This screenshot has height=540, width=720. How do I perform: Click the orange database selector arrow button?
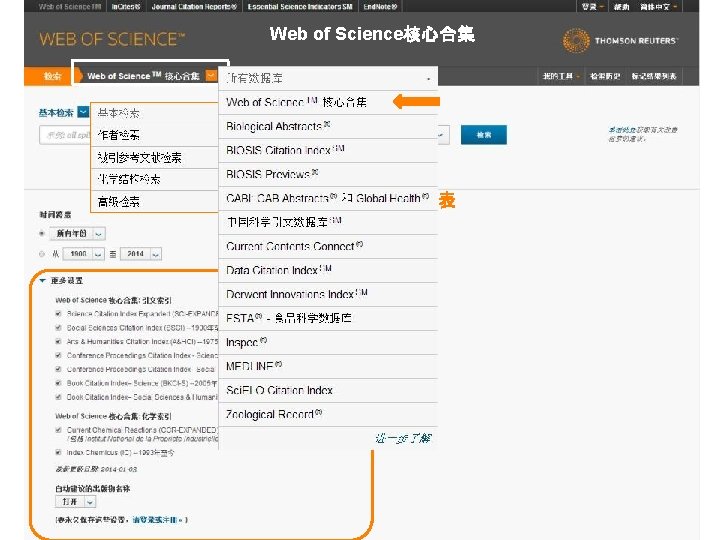click(211, 76)
